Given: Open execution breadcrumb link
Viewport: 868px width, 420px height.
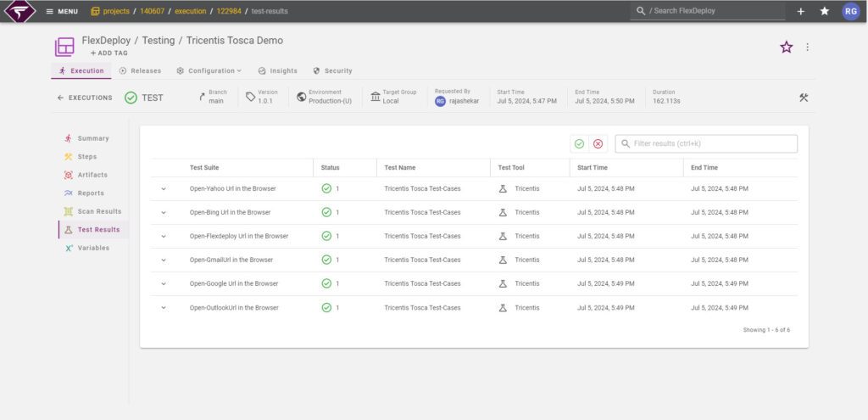Looking at the screenshot, I should (191, 11).
